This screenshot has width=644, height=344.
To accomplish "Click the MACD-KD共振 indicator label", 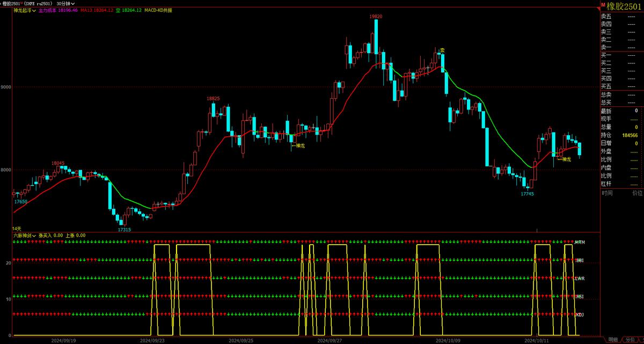I will (159, 10).
